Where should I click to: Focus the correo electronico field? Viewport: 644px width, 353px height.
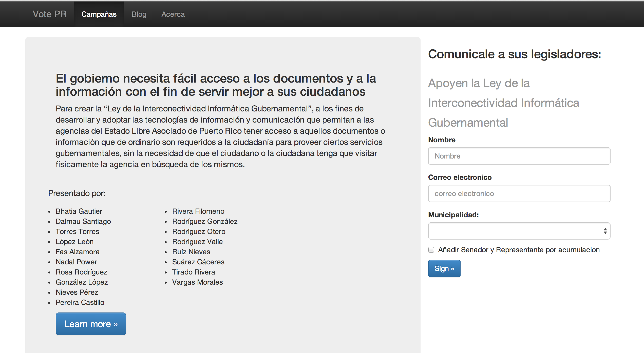(x=519, y=193)
